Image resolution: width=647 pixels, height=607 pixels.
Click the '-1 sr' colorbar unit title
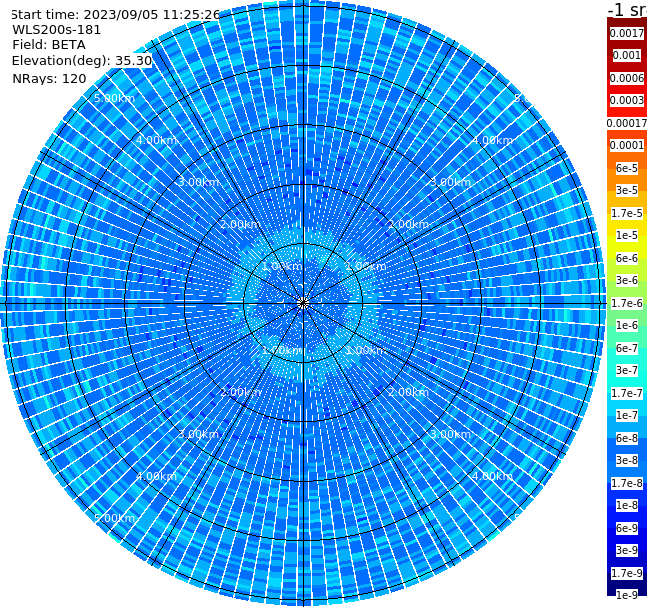(x=627, y=9)
